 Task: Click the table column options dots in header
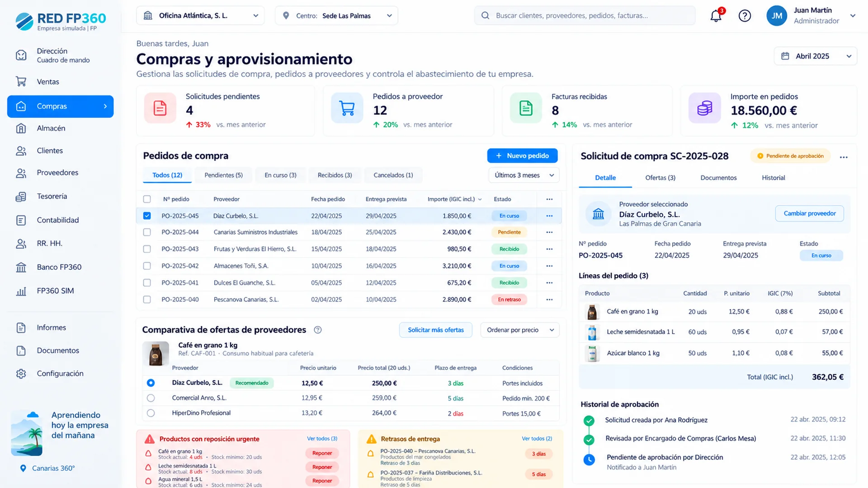[x=549, y=199]
